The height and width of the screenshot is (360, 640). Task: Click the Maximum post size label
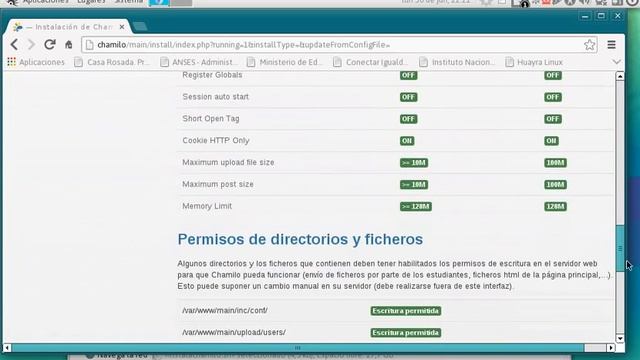218,184
